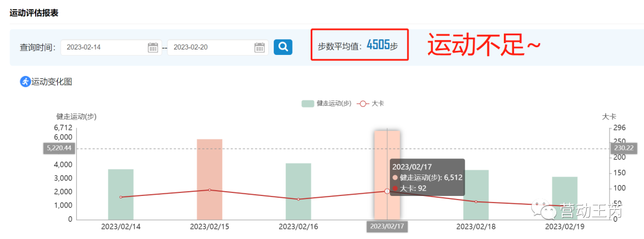Open the end date calendar icon
Viewport: 644px width, 239px height.
[x=259, y=47]
